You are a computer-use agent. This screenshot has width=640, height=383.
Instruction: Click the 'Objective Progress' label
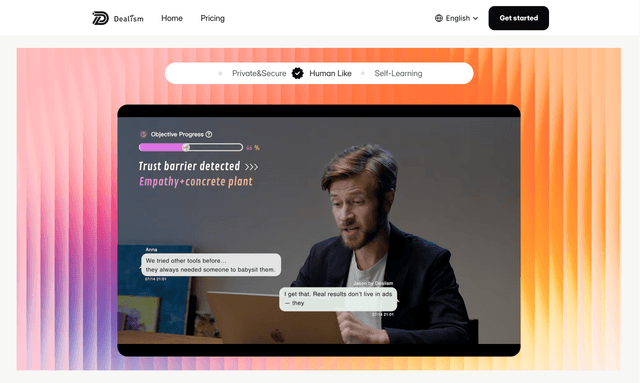(x=177, y=134)
